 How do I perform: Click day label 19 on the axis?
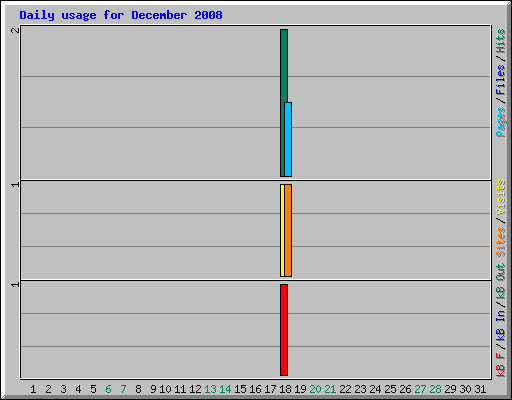click(x=300, y=389)
